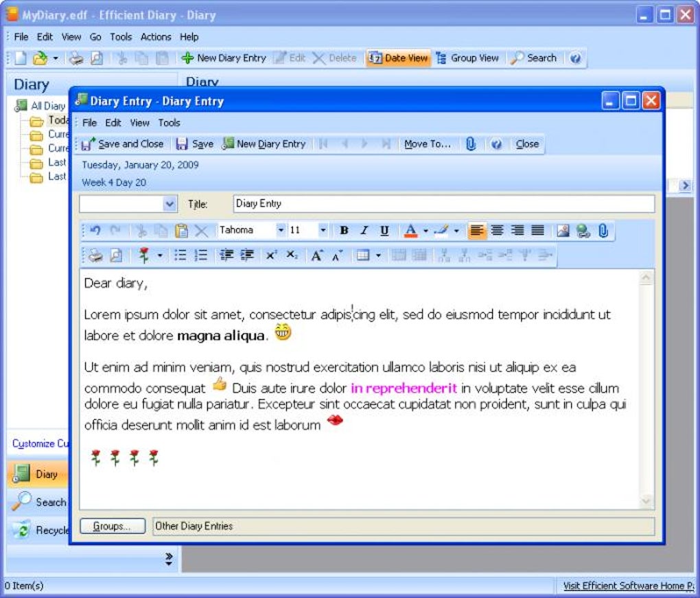Select align left paragraph button
The height and width of the screenshot is (598, 700).
[x=477, y=231]
